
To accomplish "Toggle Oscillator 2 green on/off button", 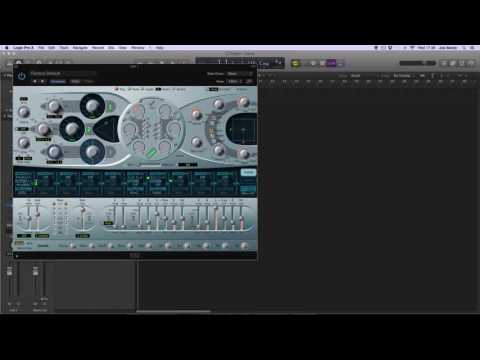I will [89, 130].
